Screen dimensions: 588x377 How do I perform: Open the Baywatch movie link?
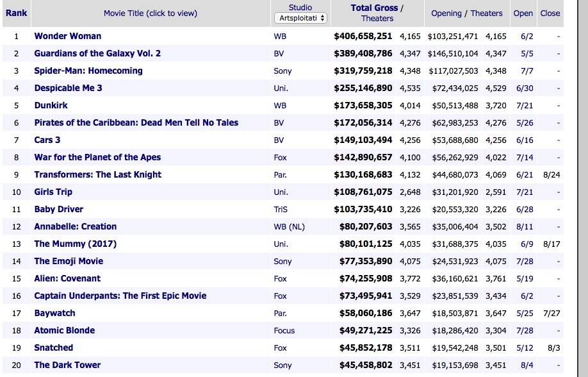54,313
